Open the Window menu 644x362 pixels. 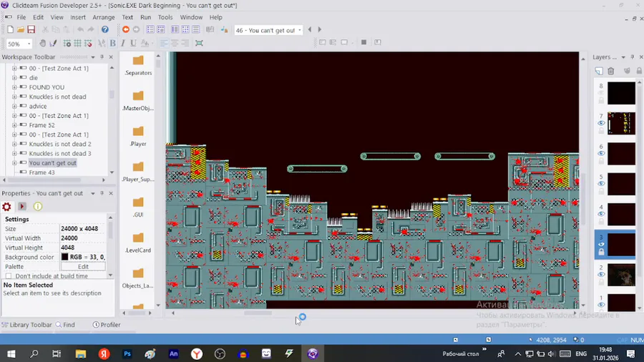[x=191, y=17]
